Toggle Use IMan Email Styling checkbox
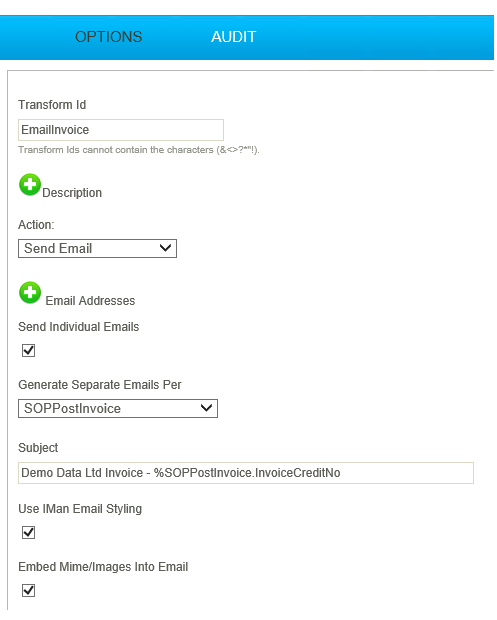Screen dimensions: 497x620 28,533
